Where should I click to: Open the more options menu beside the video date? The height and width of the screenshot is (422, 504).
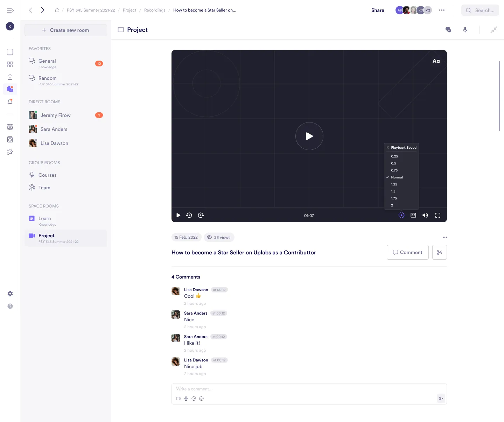(x=445, y=237)
